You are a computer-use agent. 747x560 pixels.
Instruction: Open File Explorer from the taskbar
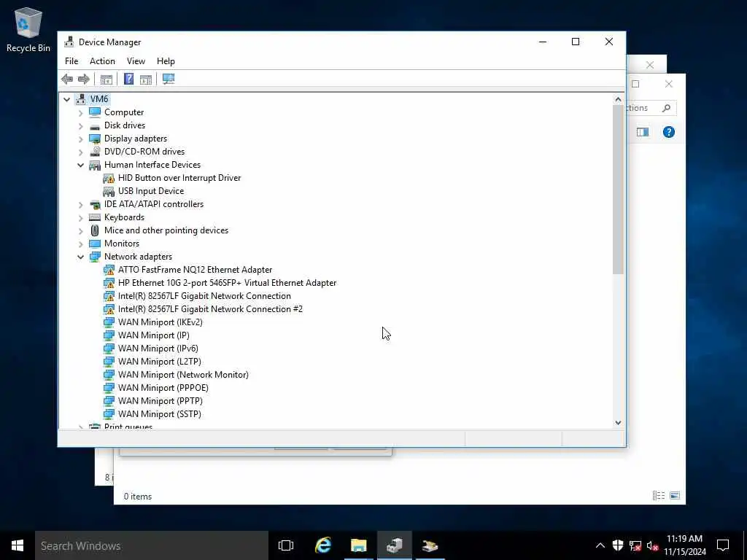[359, 545]
